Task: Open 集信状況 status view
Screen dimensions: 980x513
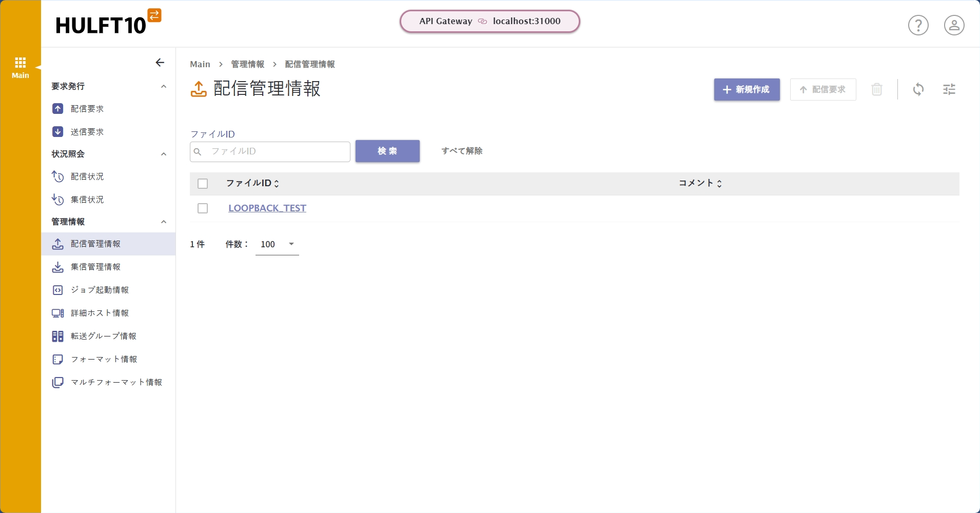Action: tap(87, 199)
